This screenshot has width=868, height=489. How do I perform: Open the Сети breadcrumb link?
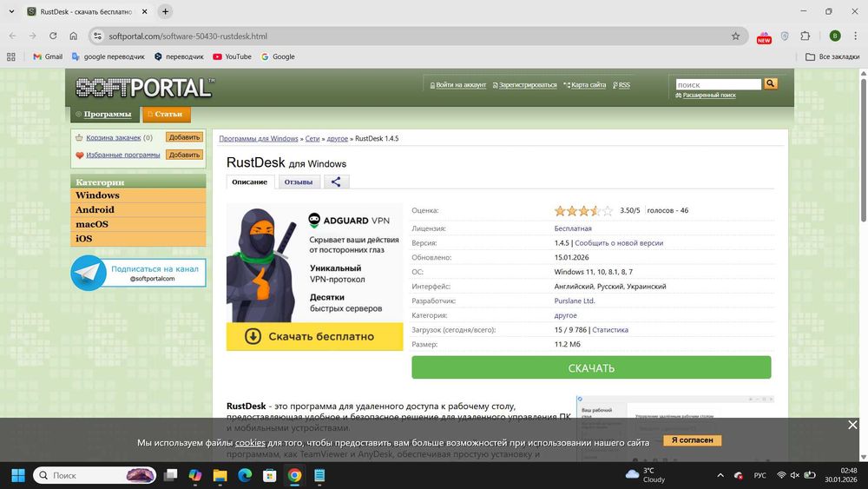(x=312, y=138)
